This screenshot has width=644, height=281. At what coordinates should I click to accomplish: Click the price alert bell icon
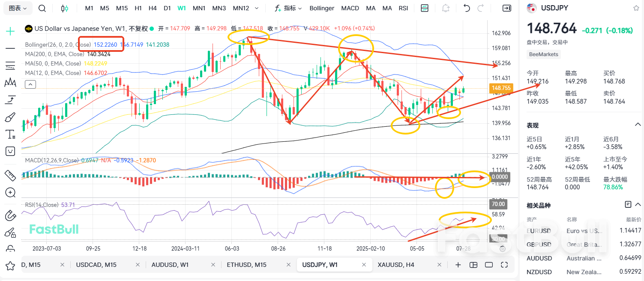pyautogui.click(x=446, y=8)
